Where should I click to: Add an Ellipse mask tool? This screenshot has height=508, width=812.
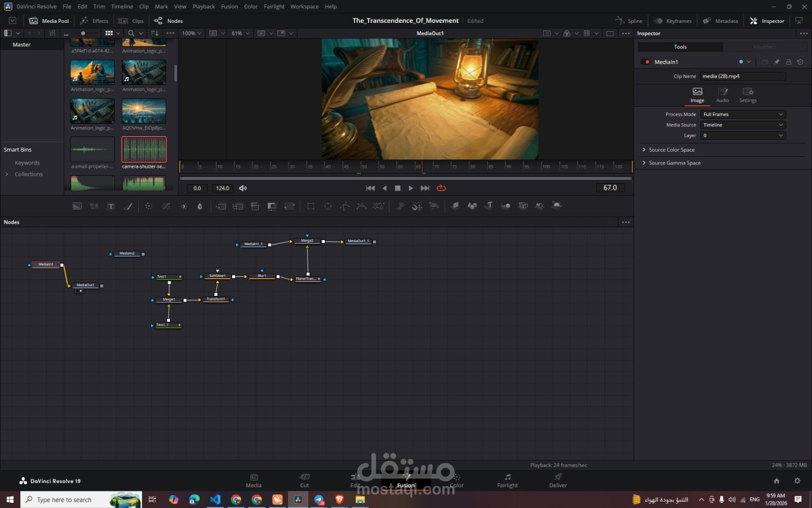328,206
